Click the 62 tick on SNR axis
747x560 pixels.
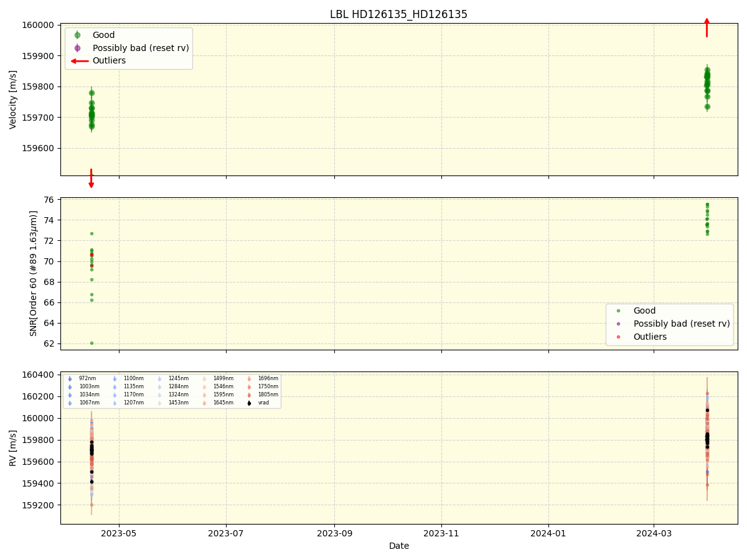click(49, 343)
